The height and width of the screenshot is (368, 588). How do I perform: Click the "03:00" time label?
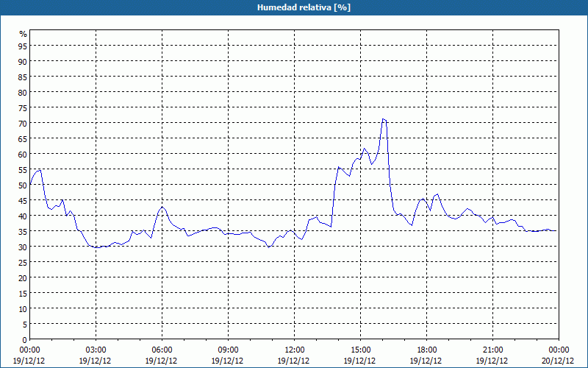click(x=96, y=350)
